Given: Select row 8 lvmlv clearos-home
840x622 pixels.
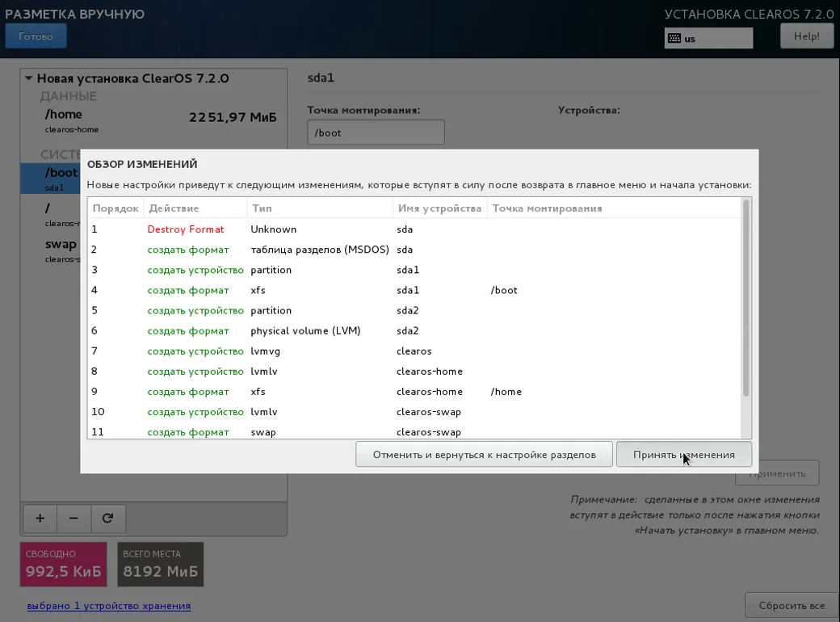Looking at the screenshot, I should pyautogui.click(x=414, y=372).
